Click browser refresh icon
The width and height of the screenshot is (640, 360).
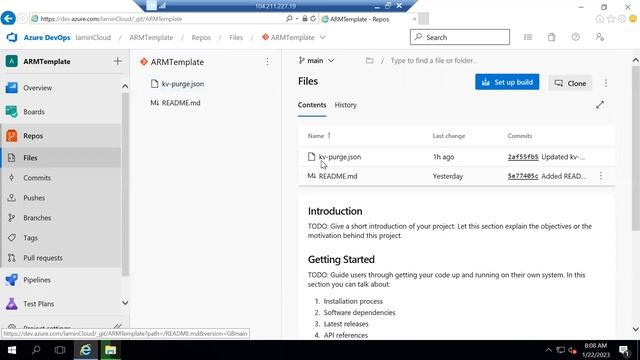click(x=313, y=19)
